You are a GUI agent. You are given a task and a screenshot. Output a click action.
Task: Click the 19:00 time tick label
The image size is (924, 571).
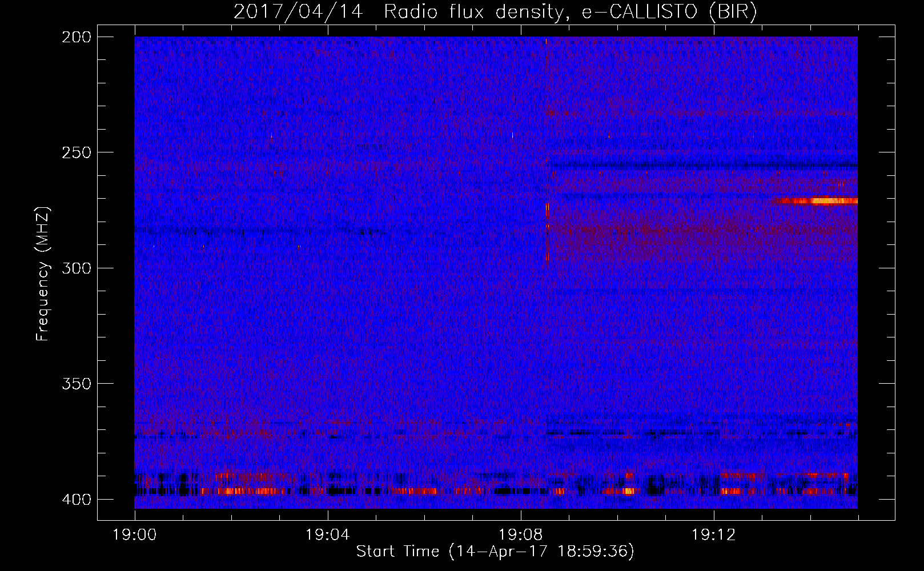135,535
